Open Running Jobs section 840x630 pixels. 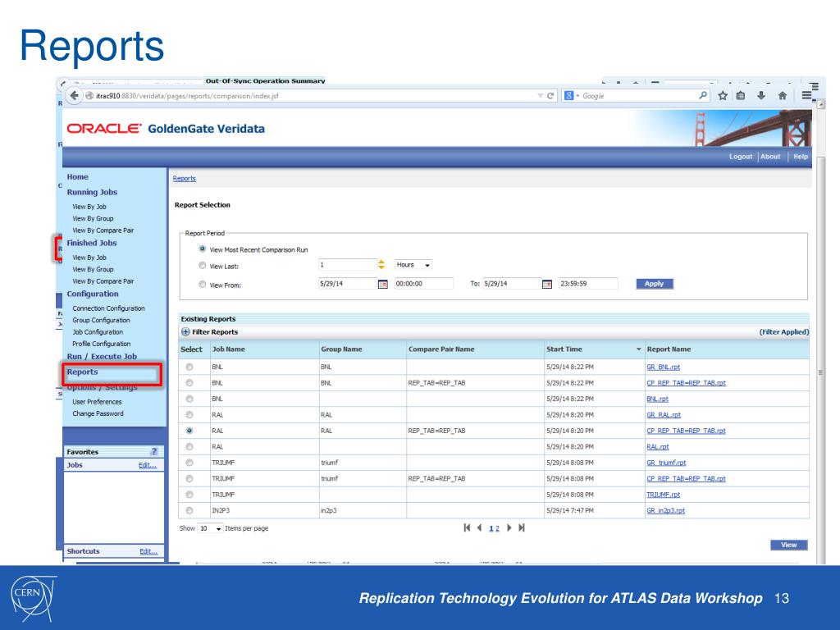coord(92,192)
